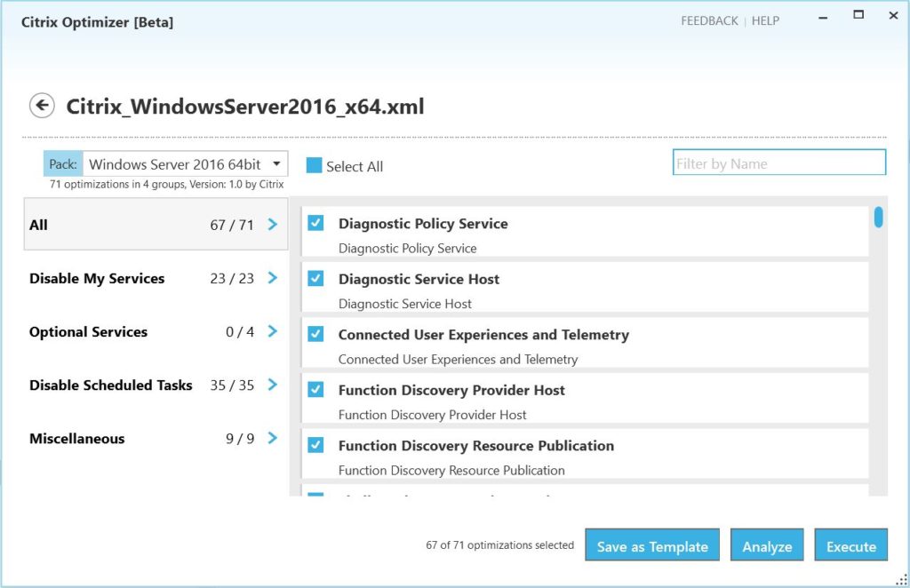
Task: Expand the Disable Scheduled Tasks chevron
Action: [273, 385]
